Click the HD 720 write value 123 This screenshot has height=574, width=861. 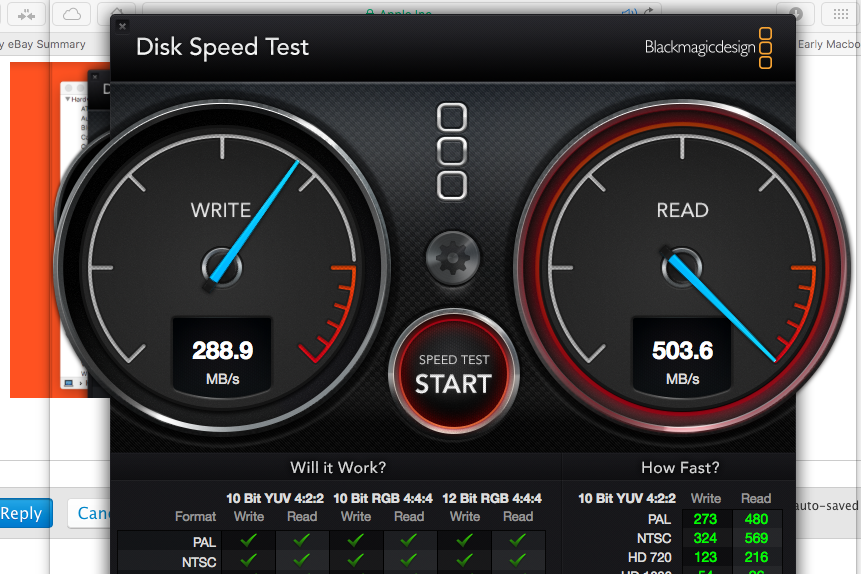pos(705,558)
